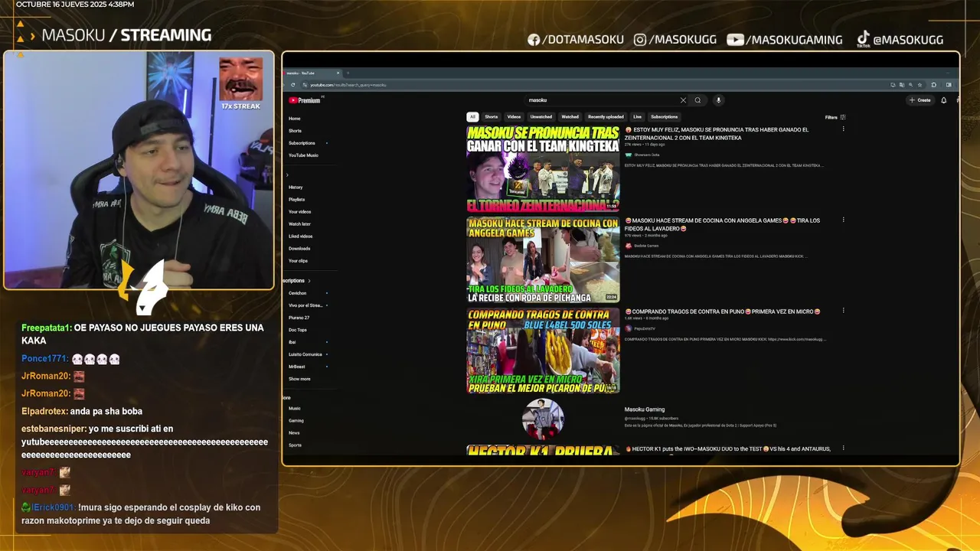Screen dimensions: 980x551
Task: Clear the search box with the X icon
Action: click(683, 100)
